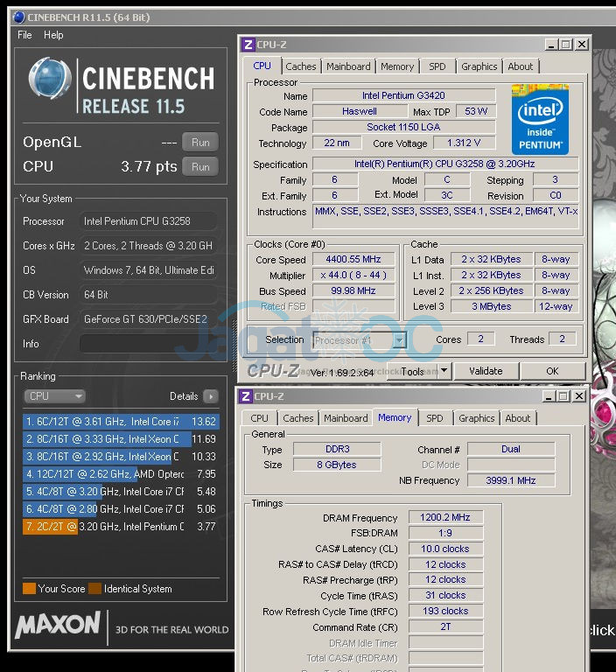Select the top ranking entry Intel Core i7
Image resolution: width=616 pixels, height=672 pixels.
click(122, 421)
